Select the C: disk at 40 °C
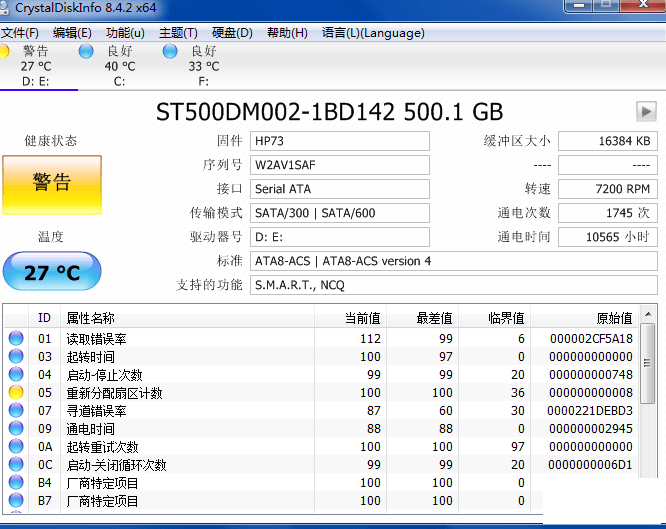This screenshot has height=529, width=666. tap(120, 66)
